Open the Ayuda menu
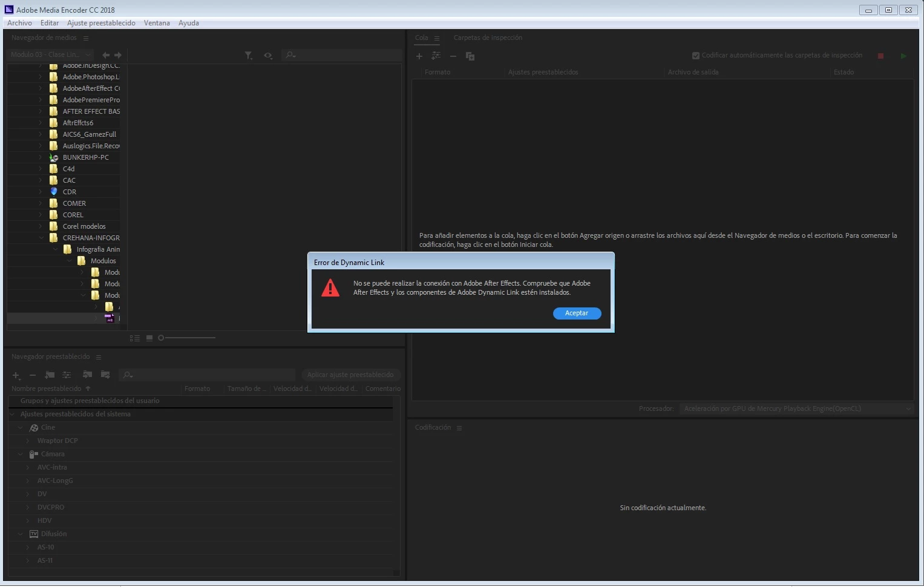 pyautogui.click(x=189, y=23)
